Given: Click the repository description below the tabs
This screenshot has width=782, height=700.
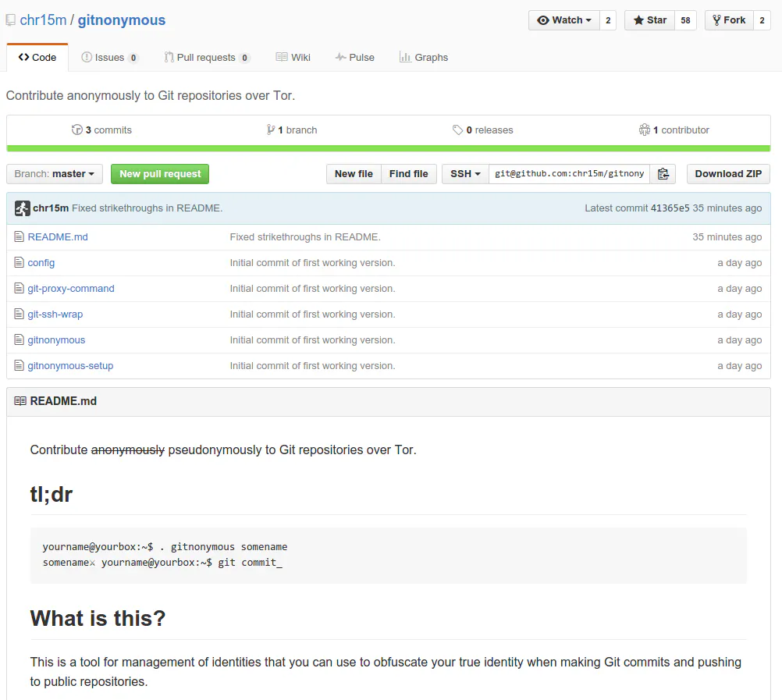Looking at the screenshot, I should point(151,95).
